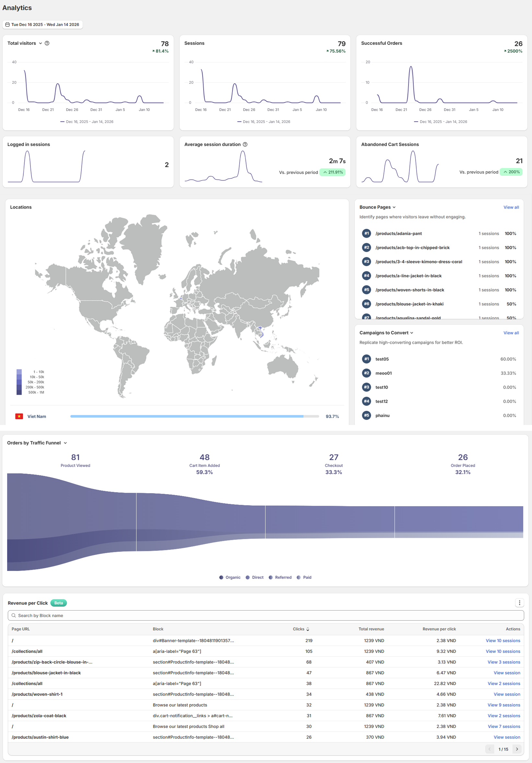
Task: Click the #1 badge next to test05
Action: click(x=366, y=359)
